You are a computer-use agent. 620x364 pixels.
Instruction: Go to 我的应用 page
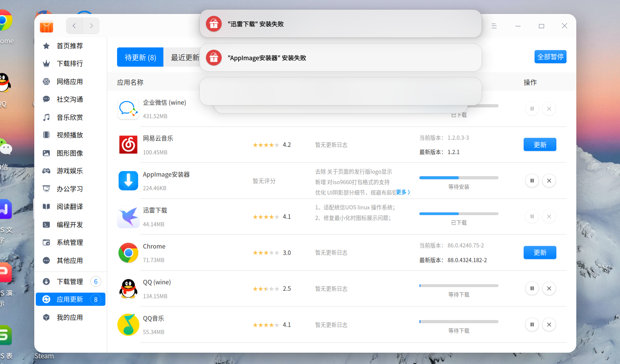[x=70, y=317]
